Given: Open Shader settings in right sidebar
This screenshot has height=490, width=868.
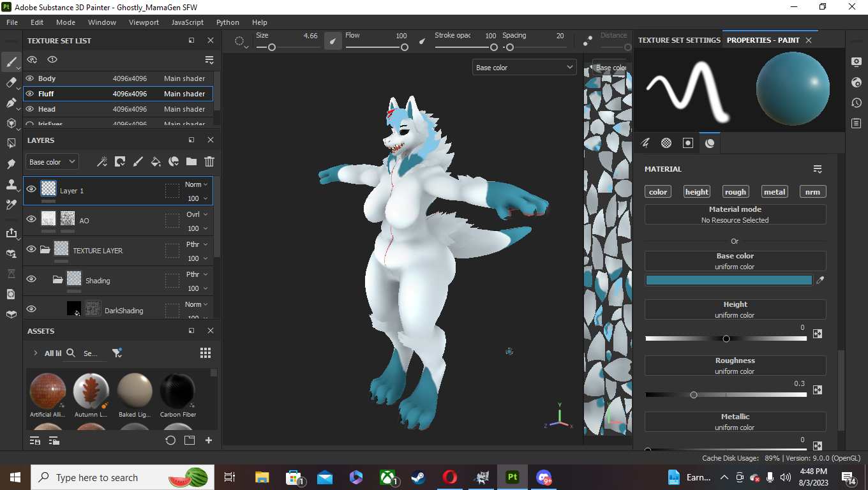Looking at the screenshot, I should 857,82.
